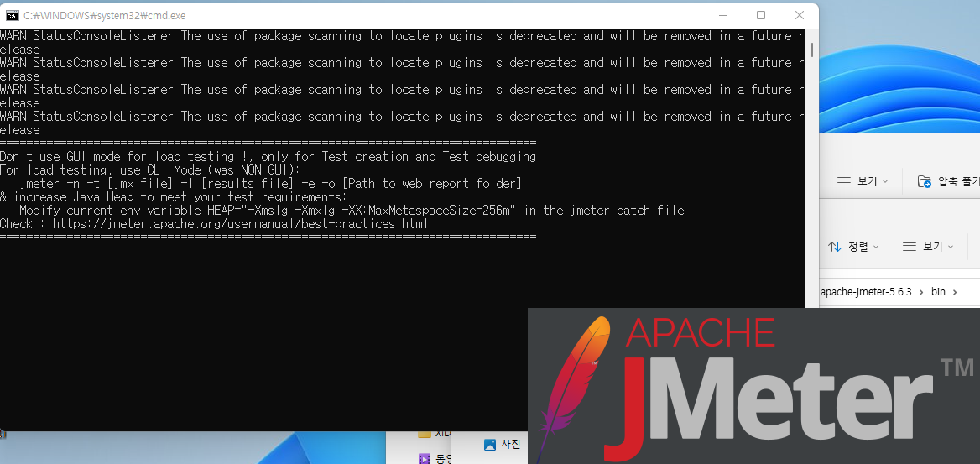This screenshot has width=980, height=464.
Task: Click the "increase Java Heap" console line
Action: pyautogui.click(x=173, y=197)
